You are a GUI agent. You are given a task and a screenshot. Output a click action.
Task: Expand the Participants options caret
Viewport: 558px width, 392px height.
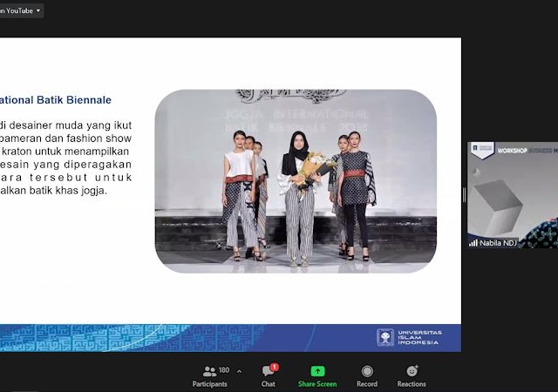(x=239, y=372)
